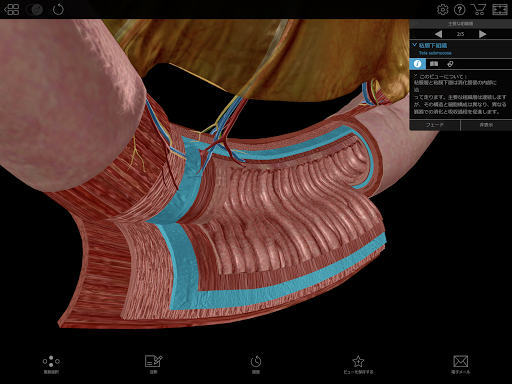Go to next structure with right arrow
The image size is (512, 384).
tap(482, 34)
